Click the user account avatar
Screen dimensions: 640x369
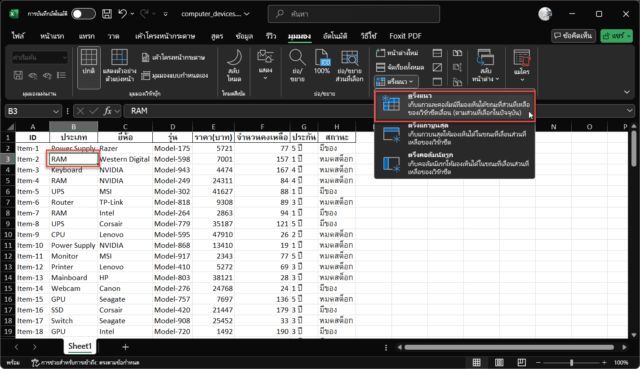pos(545,14)
